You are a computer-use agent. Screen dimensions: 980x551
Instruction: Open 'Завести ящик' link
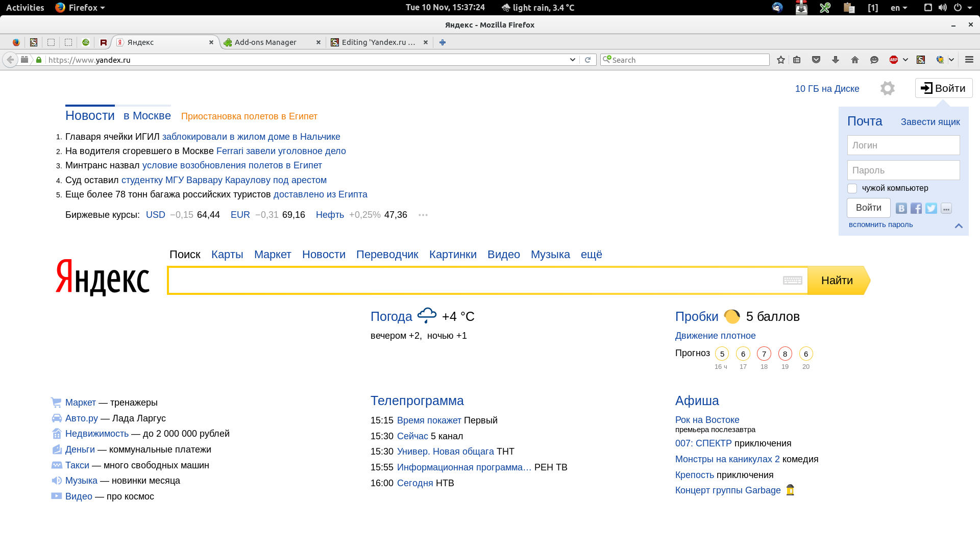[x=930, y=122]
